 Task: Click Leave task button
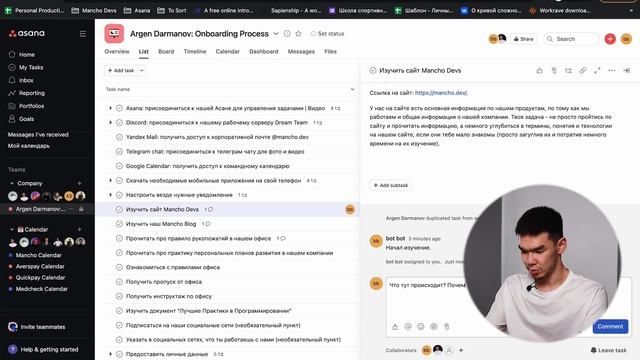pyautogui.click(x=608, y=350)
